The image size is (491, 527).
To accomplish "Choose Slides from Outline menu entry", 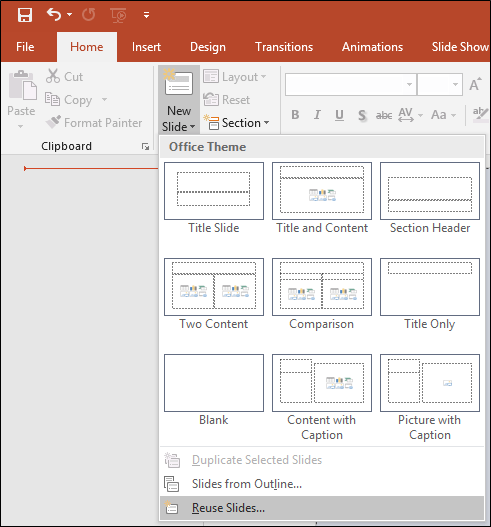I will coord(322,484).
